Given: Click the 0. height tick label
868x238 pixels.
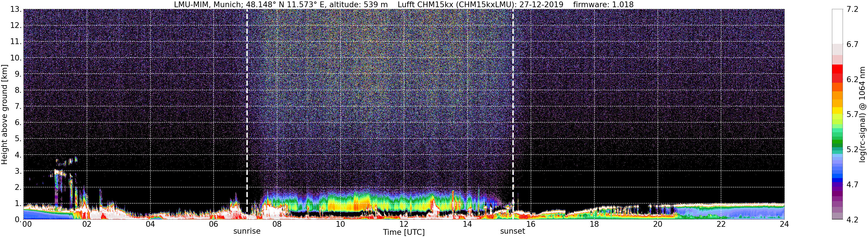Looking at the screenshot, I should [x=18, y=220].
